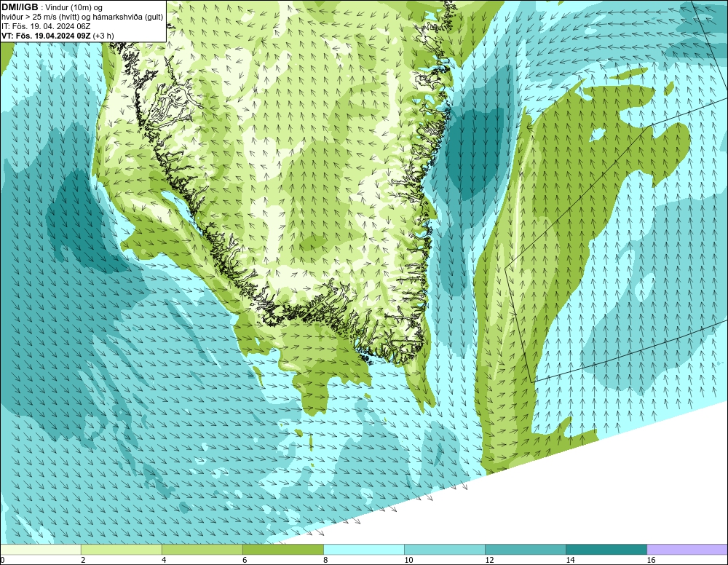Click the legend scale label '12'

tap(489, 561)
